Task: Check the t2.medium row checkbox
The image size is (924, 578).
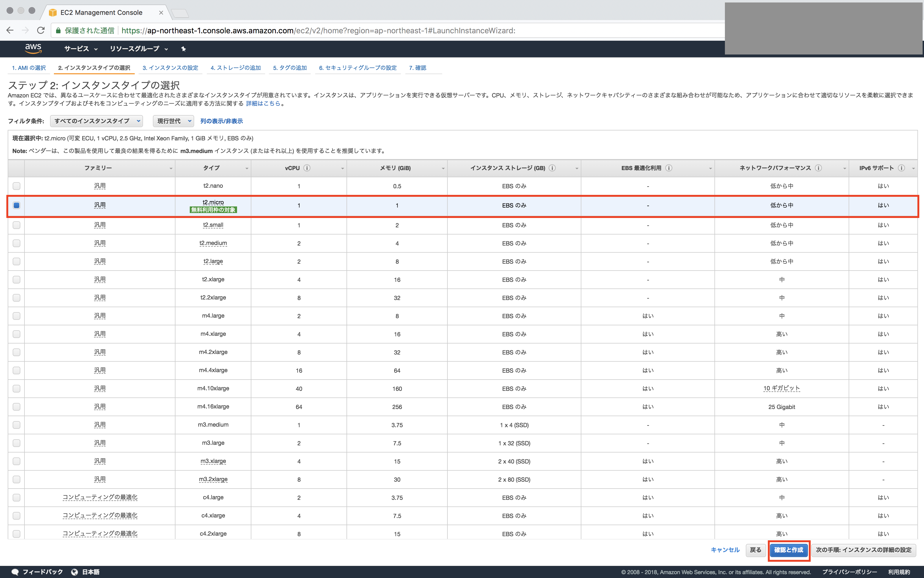Action: (x=16, y=243)
